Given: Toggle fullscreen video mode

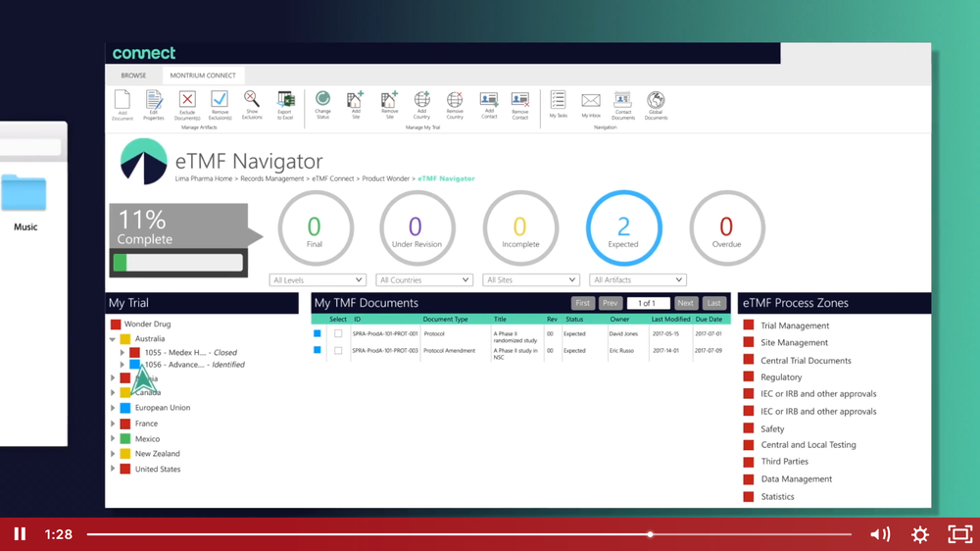Looking at the screenshot, I should point(960,534).
